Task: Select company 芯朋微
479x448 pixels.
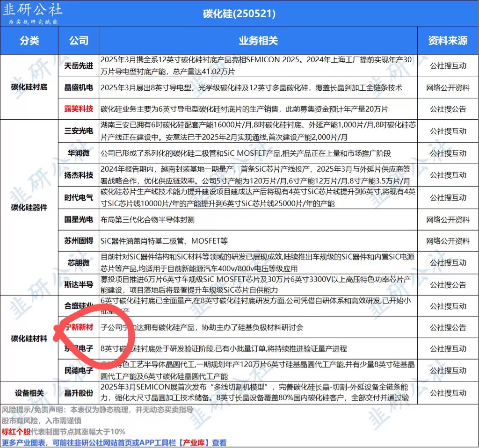Action: pyautogui.click(x=79, y=263)
